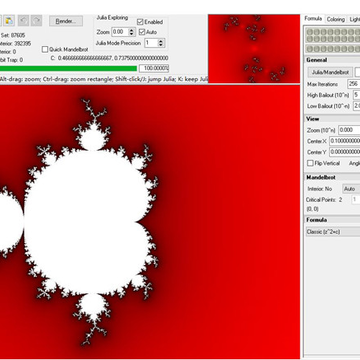Click the undo arrow icon
This screenshot has width=360, height=360.
click(x=23, y=21)
